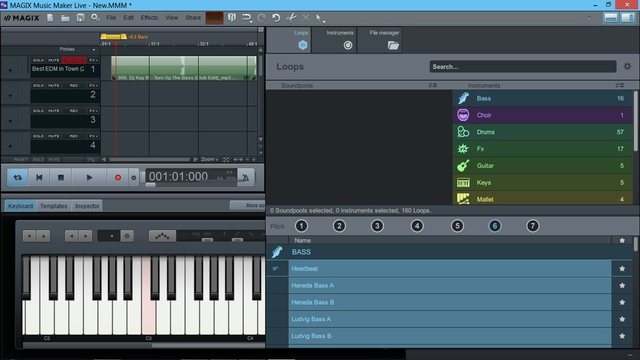Open the View menu
This screenshot has height=360, width=640.
point(172,18)
